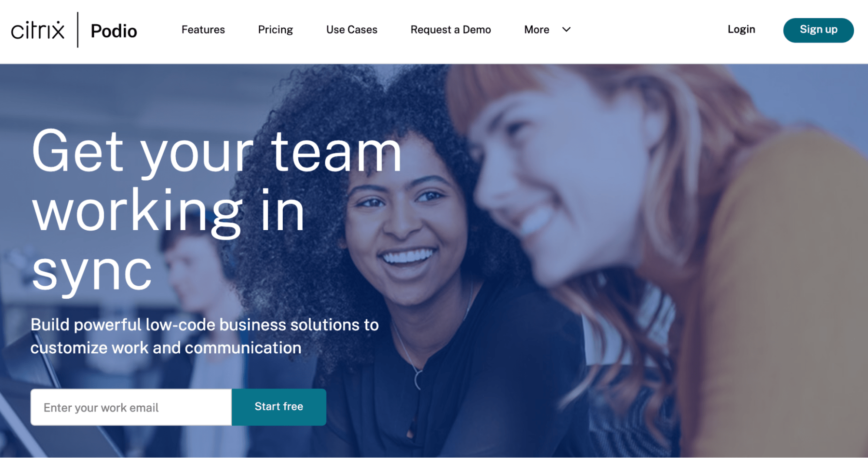
Task: Click the low-code business solutions subheading
Action: click(205, 336)
